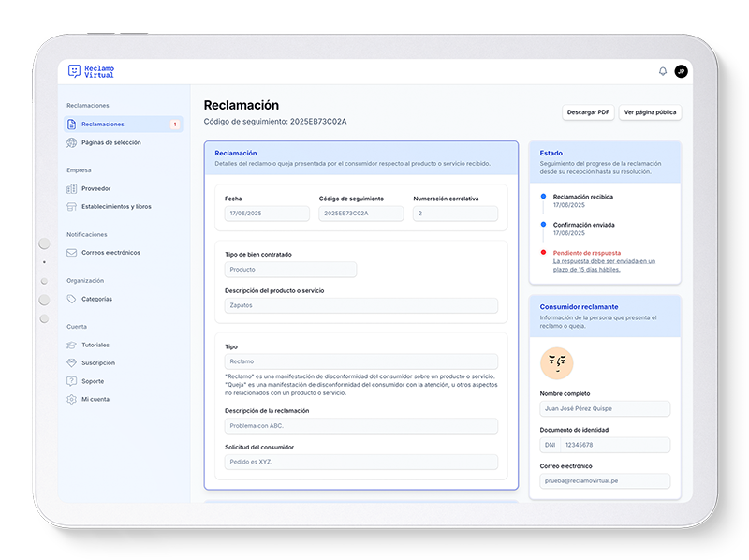Click the notification bell icon
Screen dimensions: 749x560
pos(663,71)
